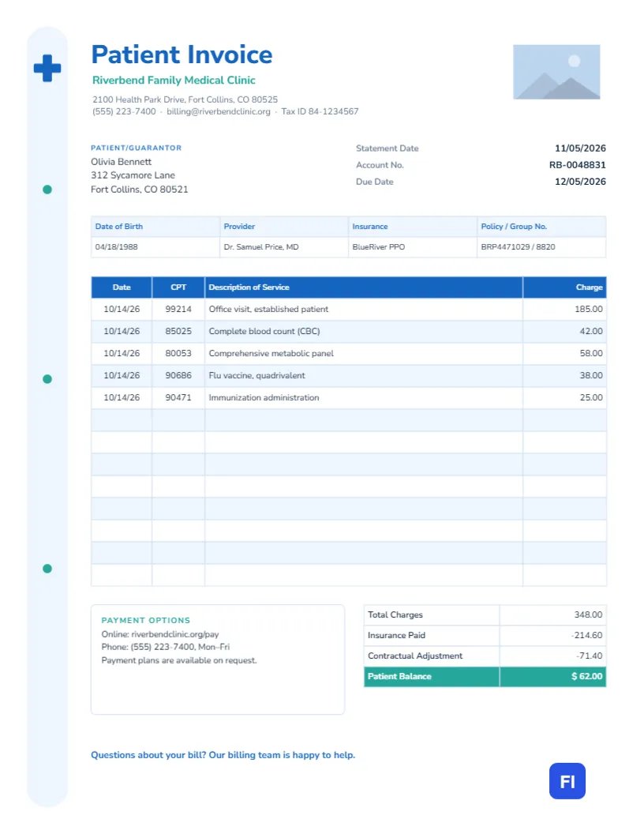
Task: Click Fort Collins, CO 80521 line
Action: coord(139,190)
